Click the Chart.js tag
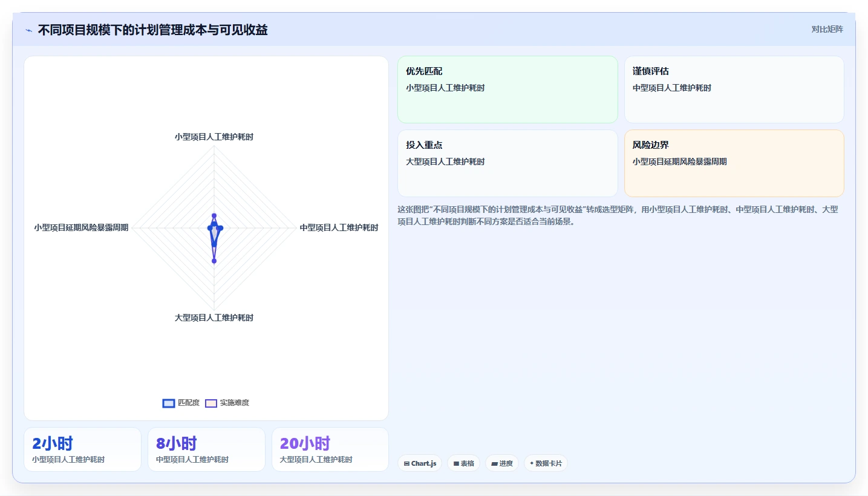Screen dimensions: 868x496 (x=420, y=463)
